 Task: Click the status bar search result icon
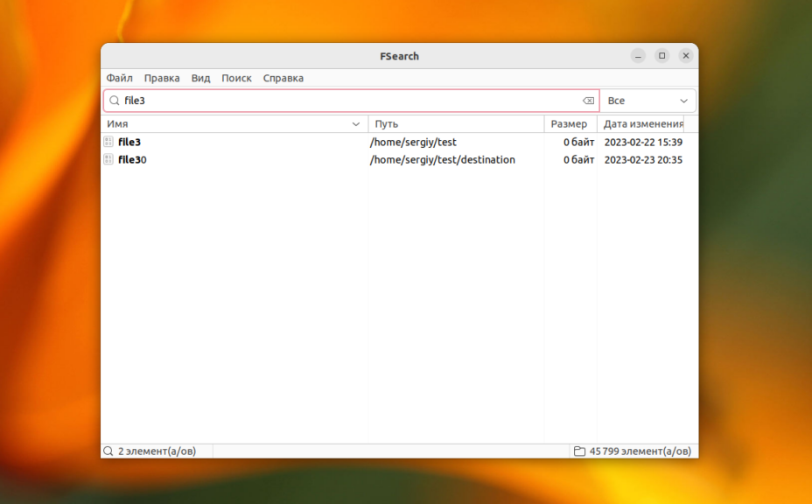[x=108, y=451]
